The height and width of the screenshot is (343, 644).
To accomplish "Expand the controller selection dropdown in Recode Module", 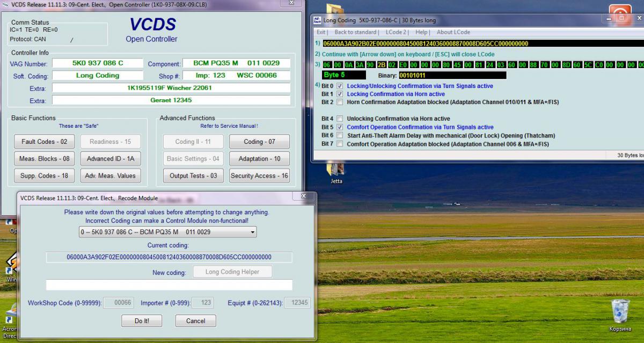I will tap(253, 232).
